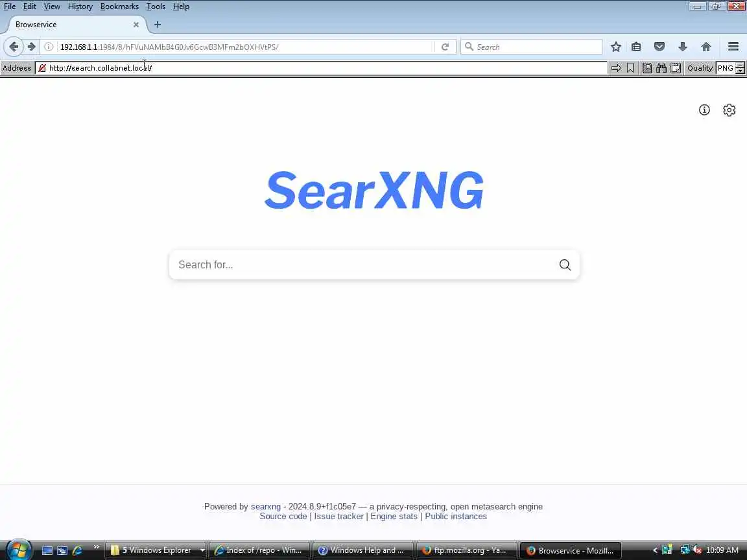This screenshot has height=560, width=747.
Task: Click taskbar clock 10:09 AM
Action: 722,550
